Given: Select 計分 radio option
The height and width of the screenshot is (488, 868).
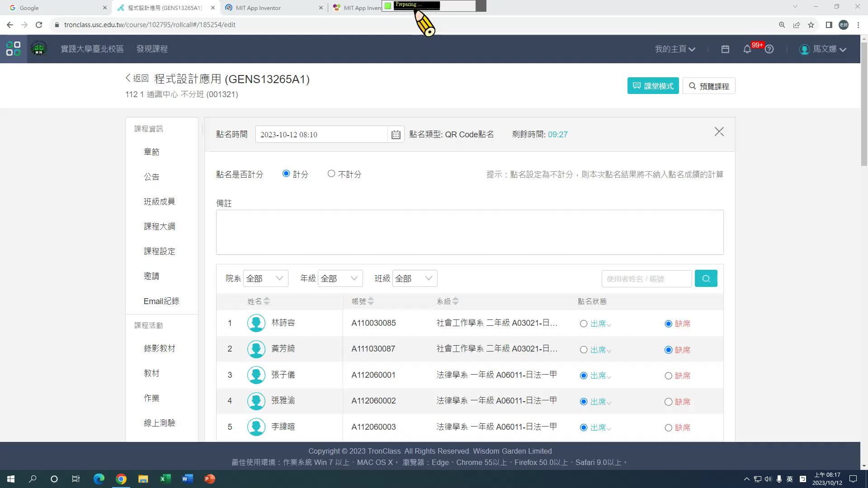Looking at the screenshot, I should point(286,174).
